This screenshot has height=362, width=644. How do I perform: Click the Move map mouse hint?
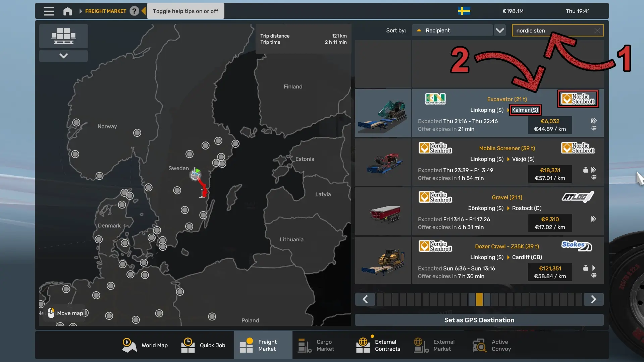(x=65, y=313)
